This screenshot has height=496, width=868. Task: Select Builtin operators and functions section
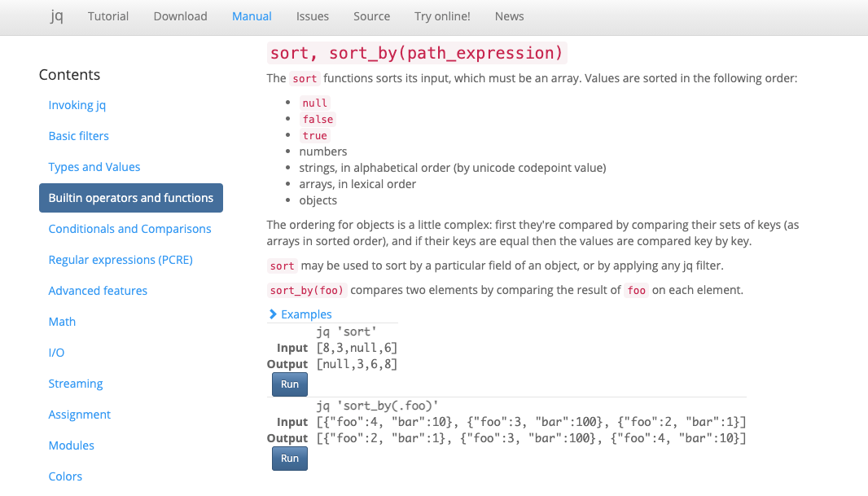pyautogui.click(x=130, y=197)
